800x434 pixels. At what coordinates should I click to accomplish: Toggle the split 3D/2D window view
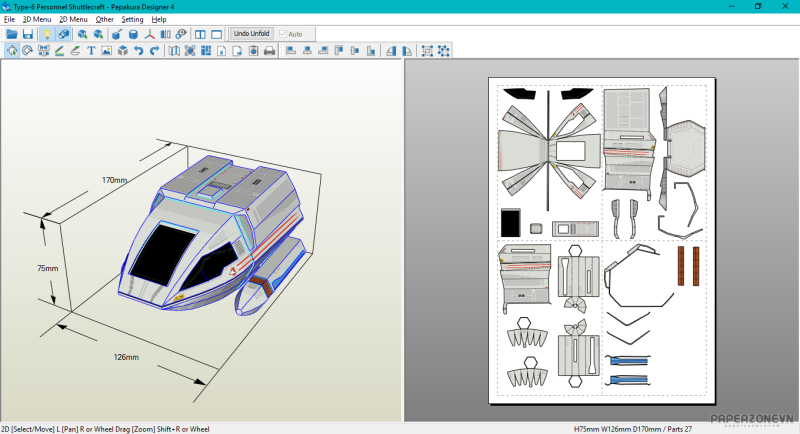199,34
